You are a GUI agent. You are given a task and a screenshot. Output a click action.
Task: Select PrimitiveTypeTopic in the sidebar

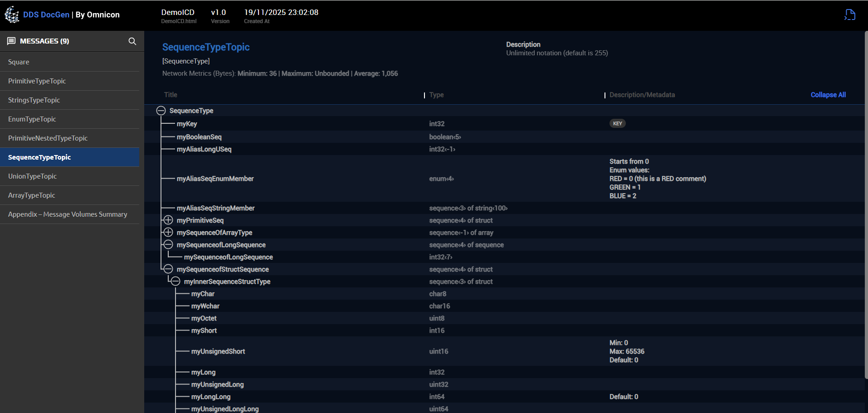point(37,81)
